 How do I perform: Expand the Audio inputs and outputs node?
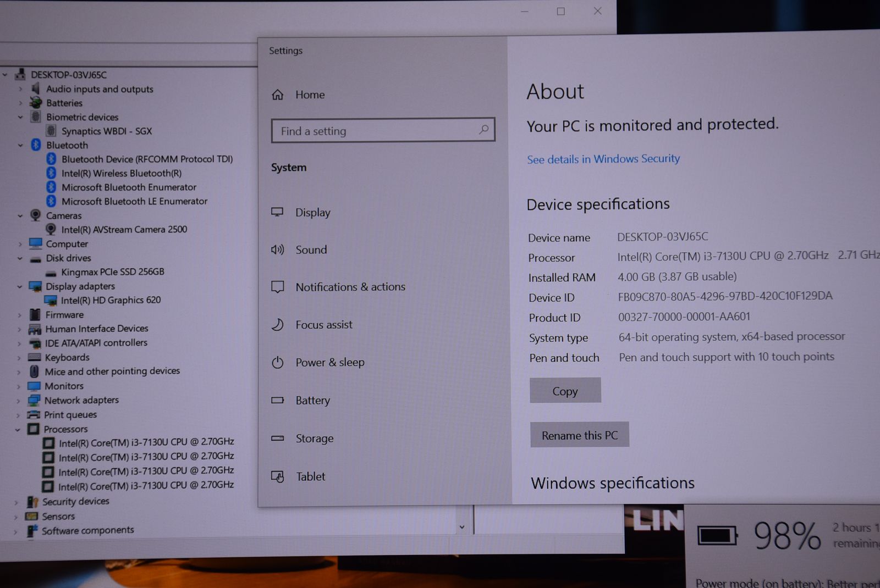pyautogui.click(x=21, y=88)
